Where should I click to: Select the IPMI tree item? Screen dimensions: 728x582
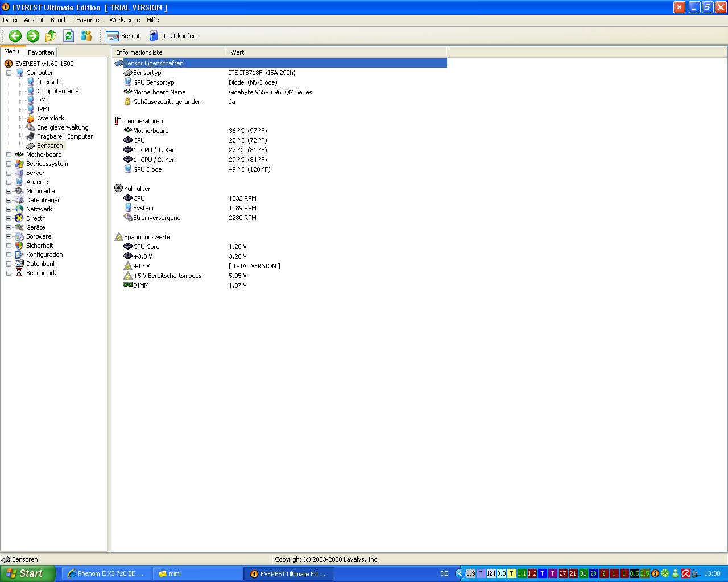tap(43, 109)
